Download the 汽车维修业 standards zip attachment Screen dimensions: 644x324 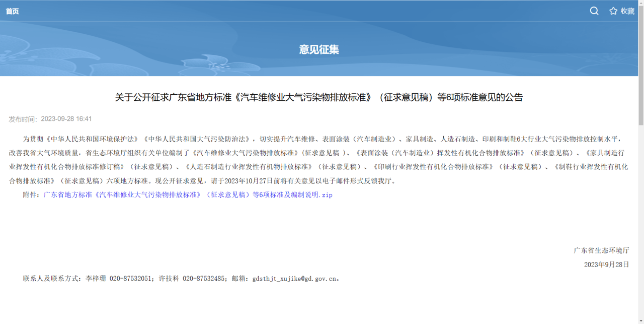pos(188,195)
